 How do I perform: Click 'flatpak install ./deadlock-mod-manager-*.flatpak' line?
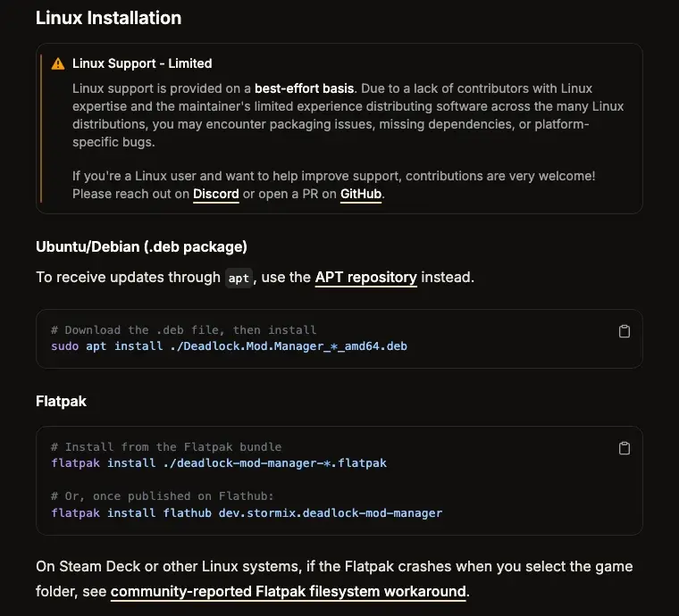[x=219, y=463]
